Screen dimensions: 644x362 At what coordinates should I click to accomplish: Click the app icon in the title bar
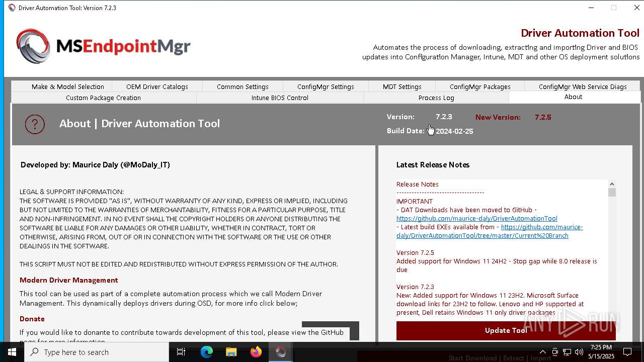tap(12, 8)
